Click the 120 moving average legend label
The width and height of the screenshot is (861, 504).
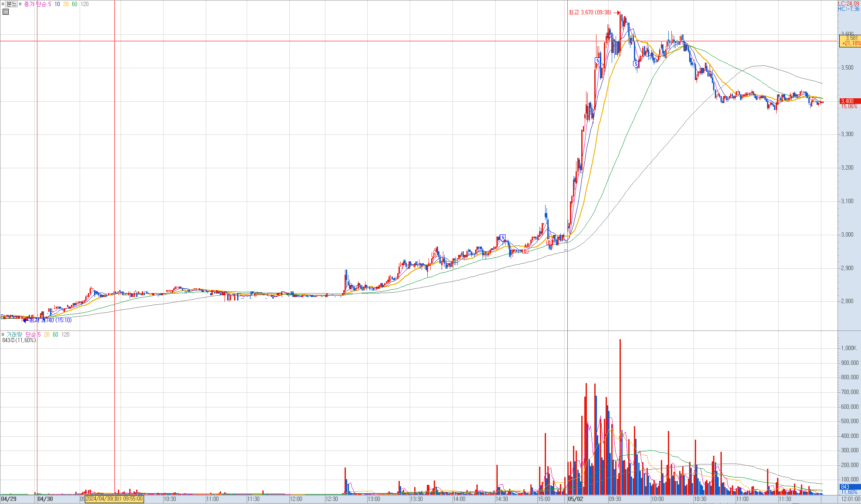pos(84,4)
